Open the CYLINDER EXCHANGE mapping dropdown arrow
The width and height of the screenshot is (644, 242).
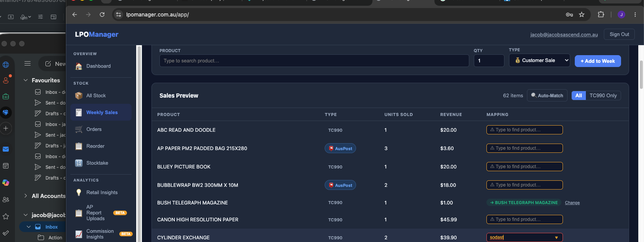(x=556, y=238)
